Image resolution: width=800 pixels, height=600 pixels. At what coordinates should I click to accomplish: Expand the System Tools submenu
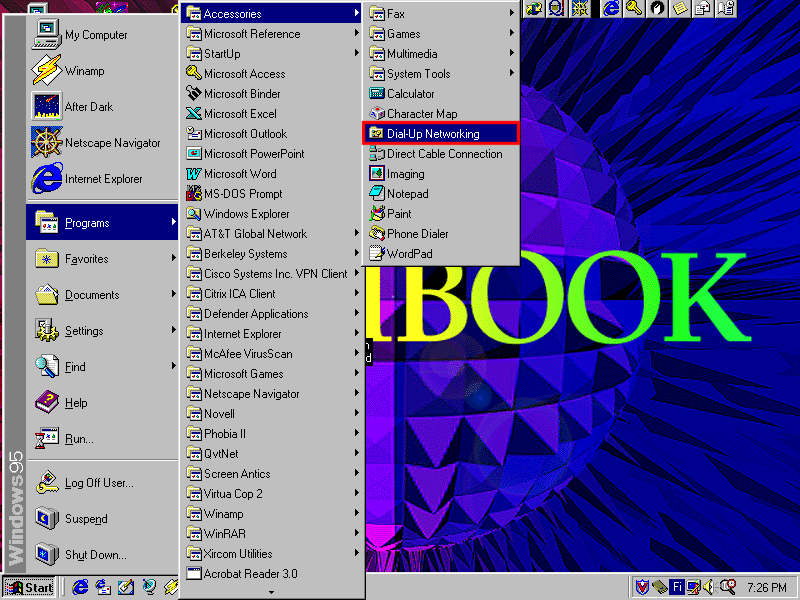coord(441,73)
